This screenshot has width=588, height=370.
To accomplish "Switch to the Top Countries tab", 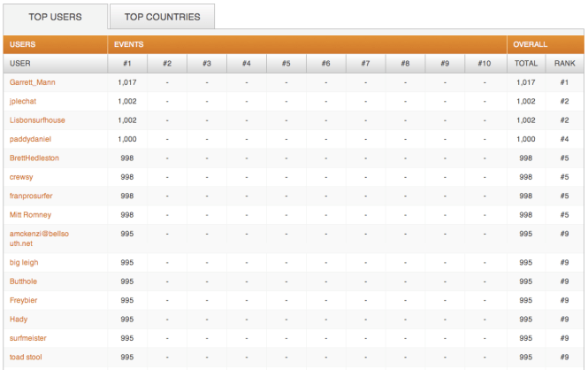I will pos(162,17).
